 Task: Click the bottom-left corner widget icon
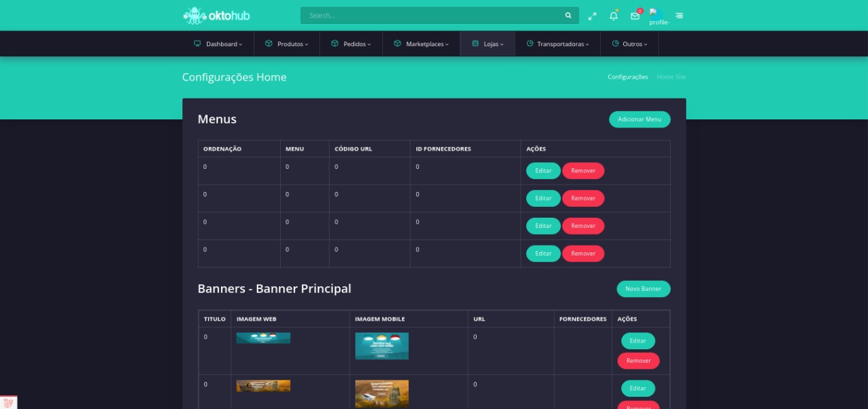(x=8, y=402)
